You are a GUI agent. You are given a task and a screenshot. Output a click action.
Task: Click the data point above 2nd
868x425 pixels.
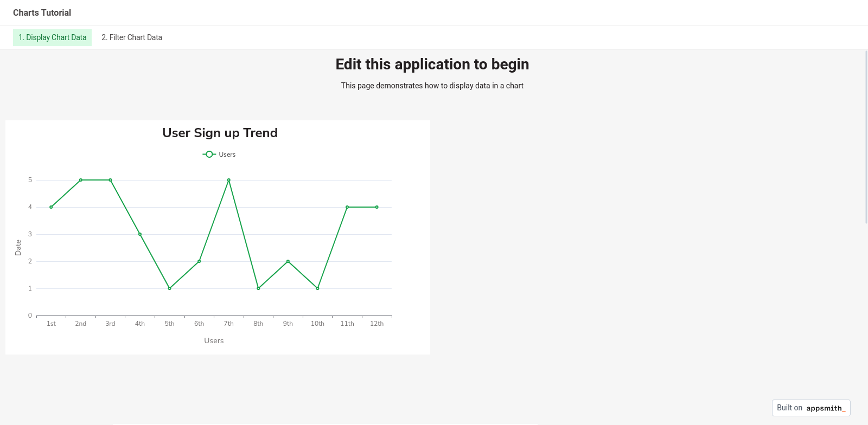pos(81,180)
